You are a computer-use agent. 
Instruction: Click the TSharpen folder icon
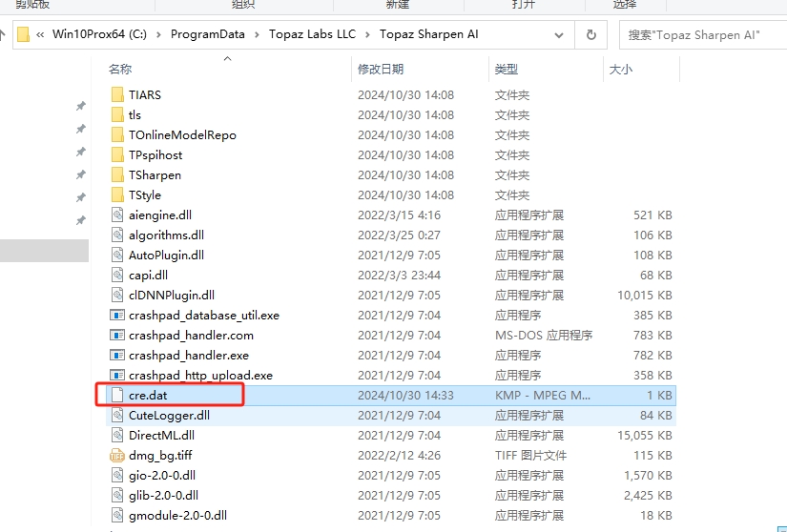(x=117, y=175)
